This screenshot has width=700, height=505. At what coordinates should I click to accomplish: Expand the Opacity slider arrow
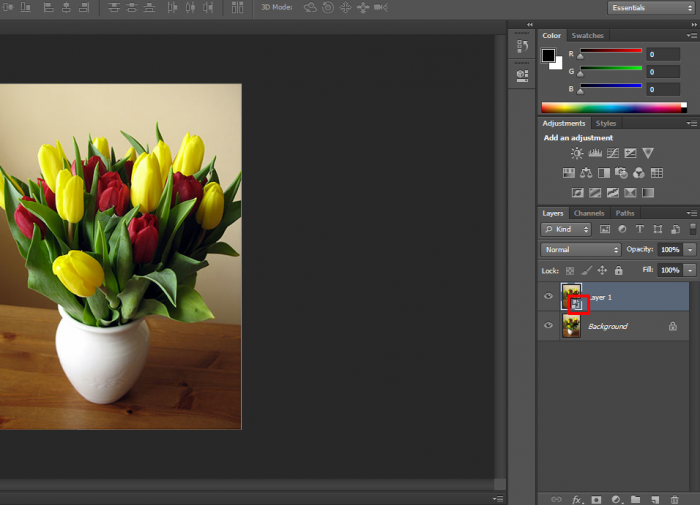(690, 249)
